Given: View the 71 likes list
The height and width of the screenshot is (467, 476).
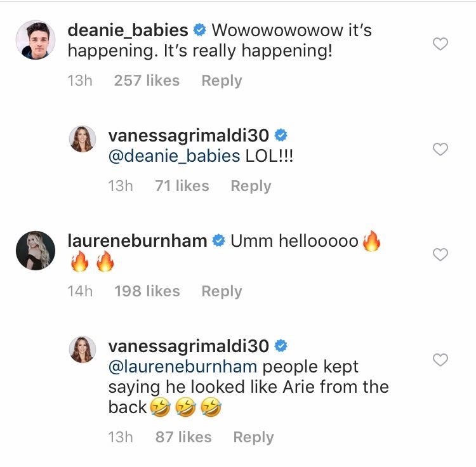Looking at the screenshot, I should (x=182, y=186).
